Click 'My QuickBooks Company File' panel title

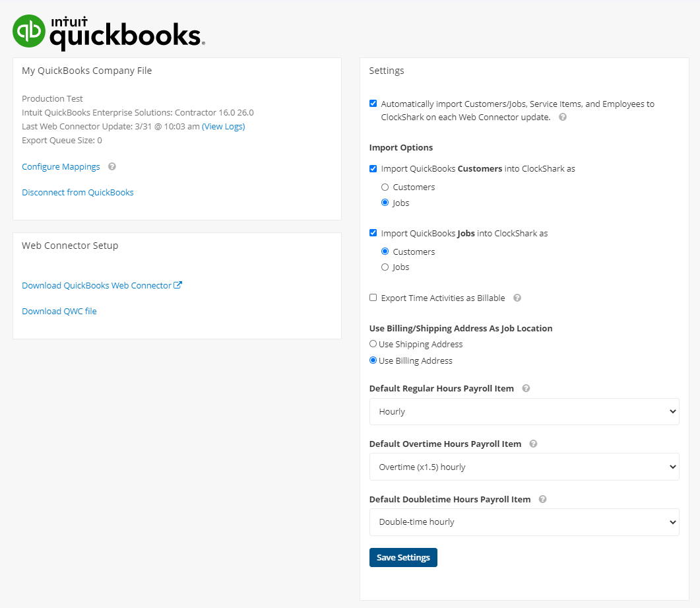[86, 71]
